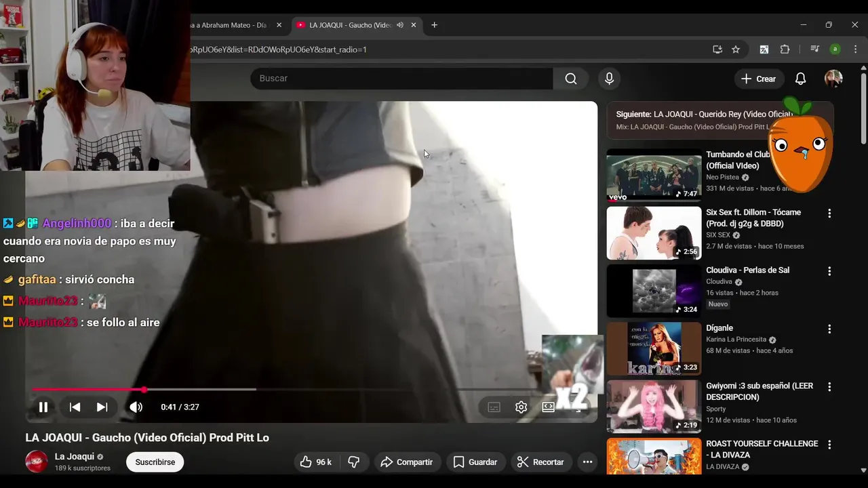Click the tab audio playing indicator

coord(400,25)
